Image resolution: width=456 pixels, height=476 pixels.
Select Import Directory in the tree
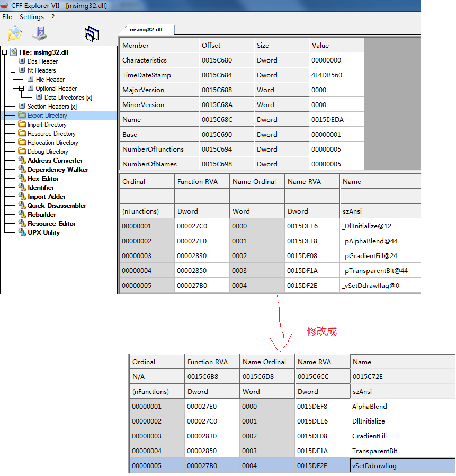[47, 125]
